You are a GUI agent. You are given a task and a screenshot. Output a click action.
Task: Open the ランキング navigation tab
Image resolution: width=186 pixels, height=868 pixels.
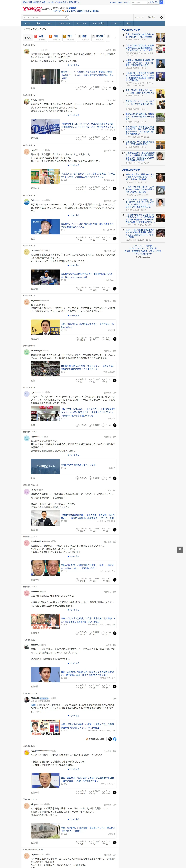point(115,24)
